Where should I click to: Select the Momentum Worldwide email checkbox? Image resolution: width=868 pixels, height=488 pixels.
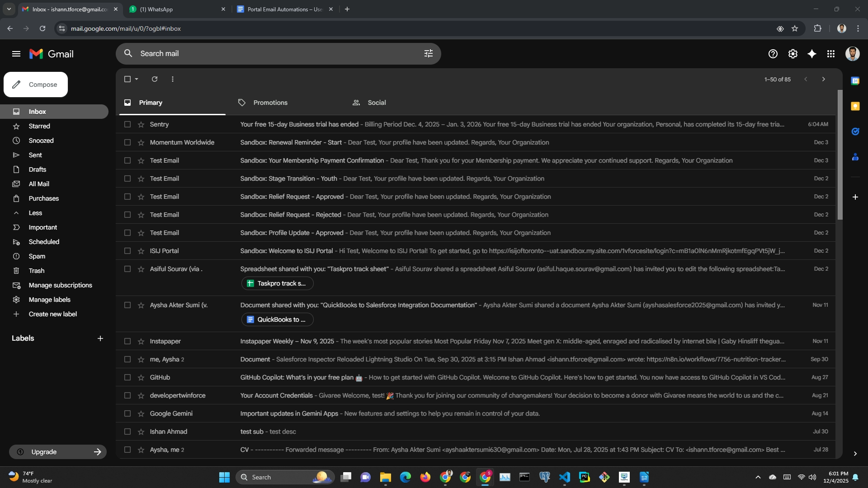click(127, 142)
